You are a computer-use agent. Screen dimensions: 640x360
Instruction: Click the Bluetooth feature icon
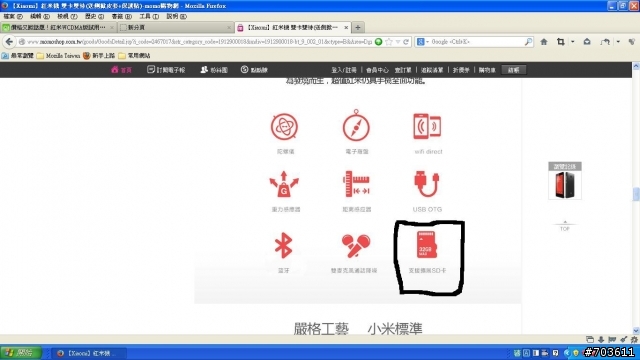coord(283,246)
